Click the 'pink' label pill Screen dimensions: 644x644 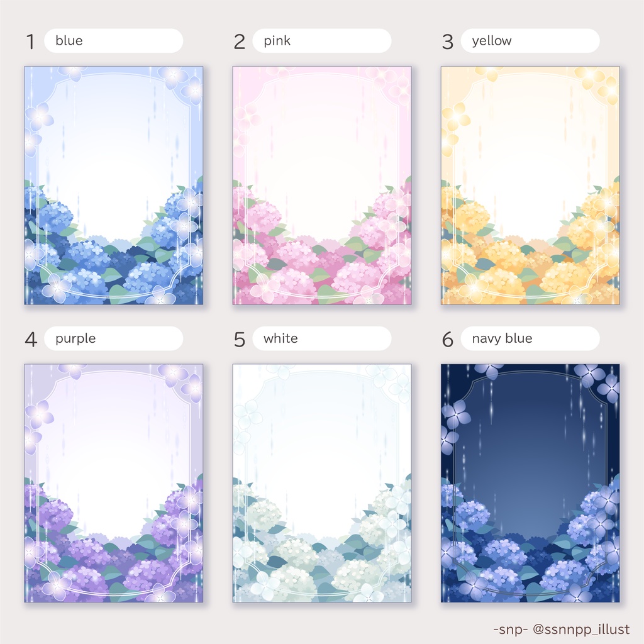pyautogui.click(x=321, y=41)
